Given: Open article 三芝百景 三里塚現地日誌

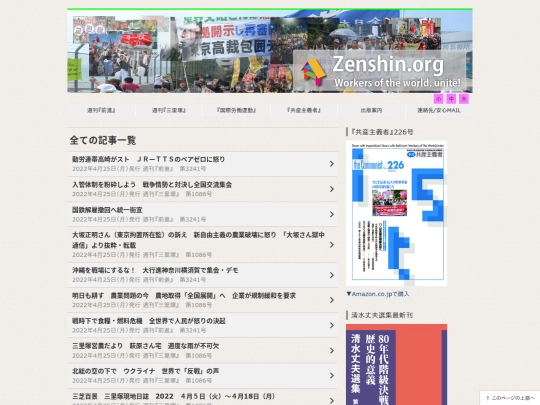Looking at the screenshot, I should click(202, 397).
